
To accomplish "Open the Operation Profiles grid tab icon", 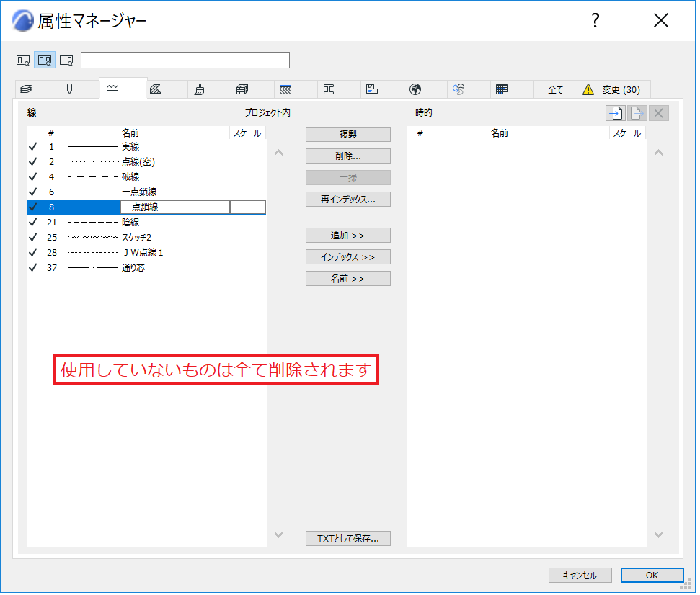I will click(502, 89).
